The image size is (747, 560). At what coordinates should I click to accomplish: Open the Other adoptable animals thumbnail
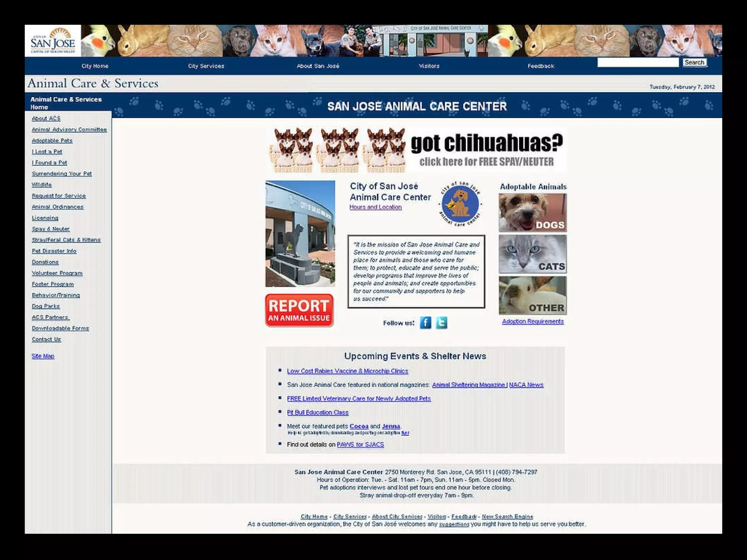coord(533,295)
